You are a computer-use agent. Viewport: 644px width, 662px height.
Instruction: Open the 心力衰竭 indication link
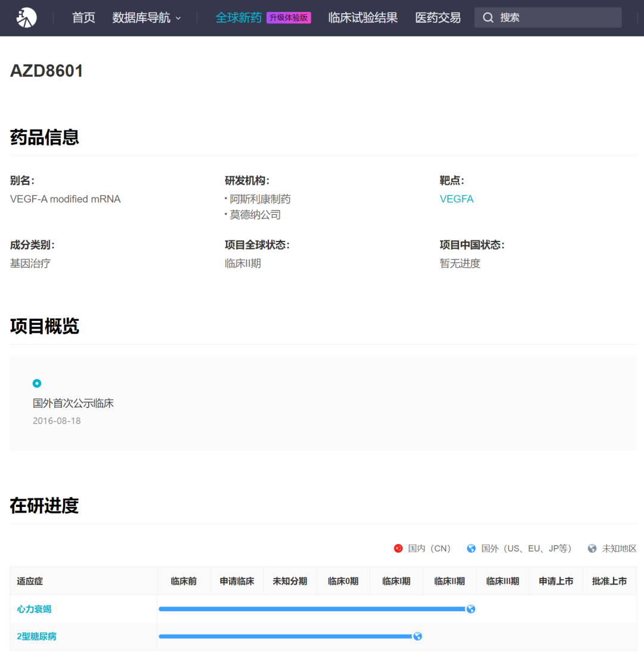(x=34, y=609)
